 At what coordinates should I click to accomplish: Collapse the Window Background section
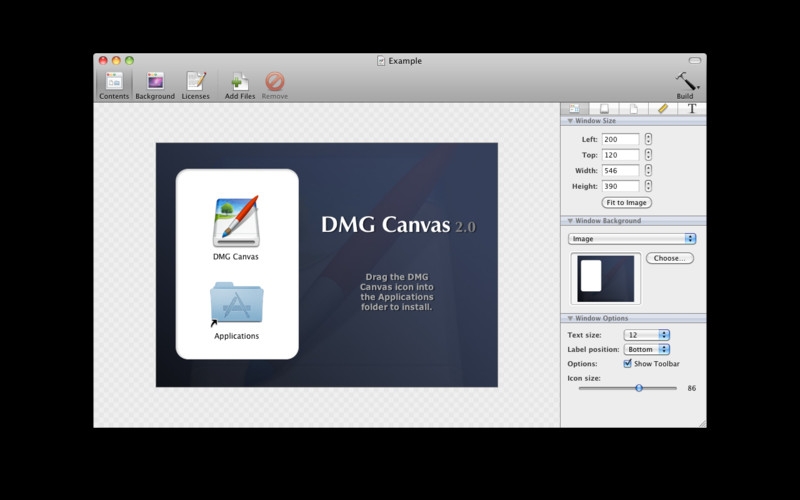pos(570,221)
